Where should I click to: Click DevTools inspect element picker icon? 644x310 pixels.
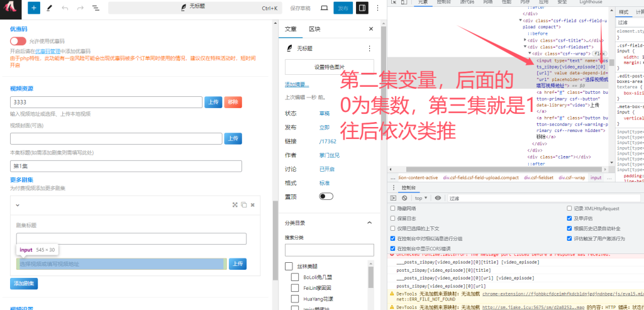click(394, 2)
